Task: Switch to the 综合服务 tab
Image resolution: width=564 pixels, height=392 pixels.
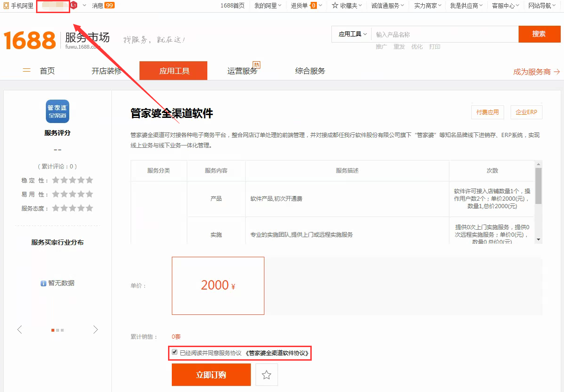Action: (310, 71)
